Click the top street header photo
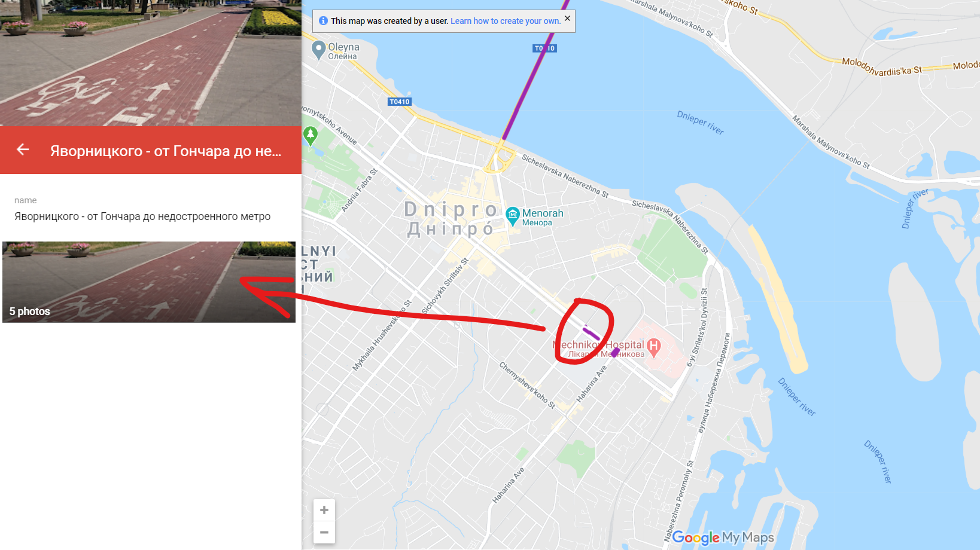This screenshot has width=980, height=550. point(151,63)
